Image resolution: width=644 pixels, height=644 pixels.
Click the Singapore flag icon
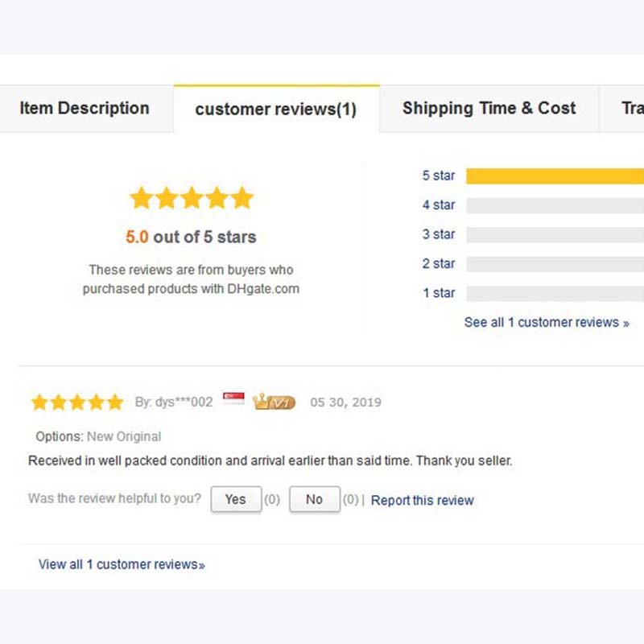(x=233, y=400)
